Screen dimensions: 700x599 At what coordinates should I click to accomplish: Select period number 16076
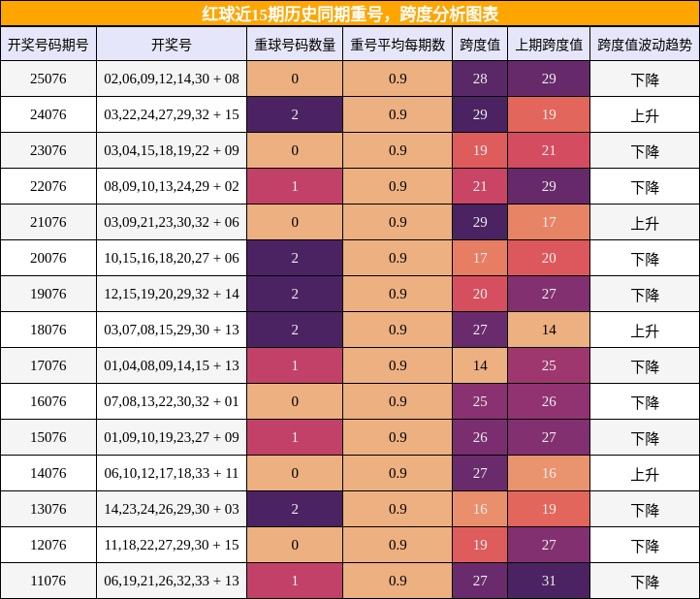(x=48, y=401)
